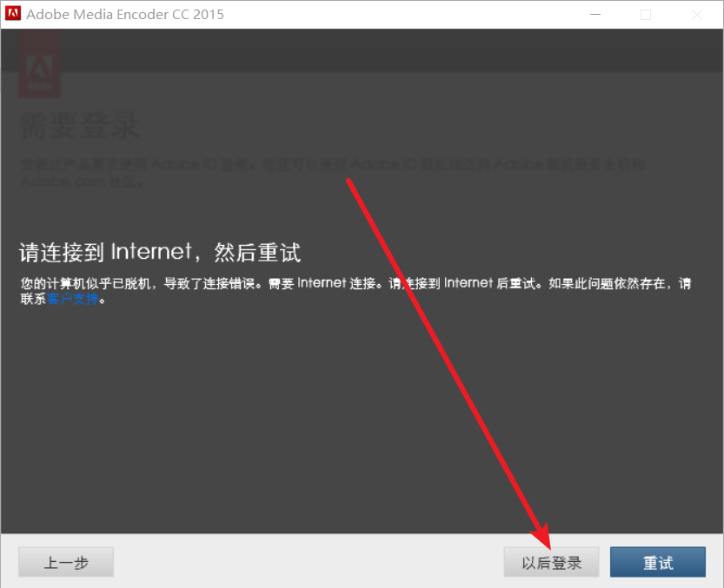Go back with the 上一步 button
The image size is (724, 588).
coord(66,562)
